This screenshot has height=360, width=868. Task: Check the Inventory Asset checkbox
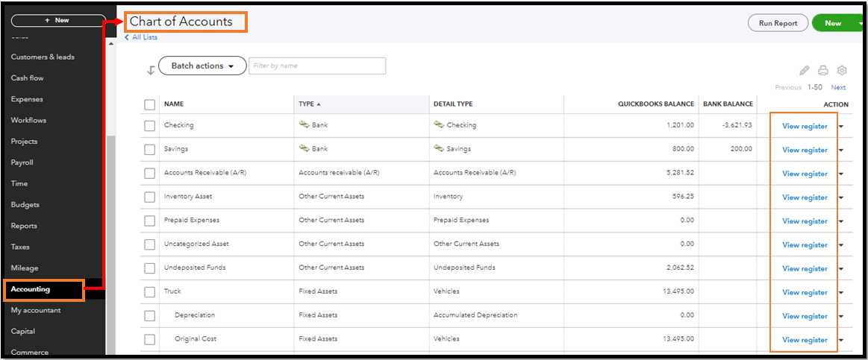click(149, 198)
